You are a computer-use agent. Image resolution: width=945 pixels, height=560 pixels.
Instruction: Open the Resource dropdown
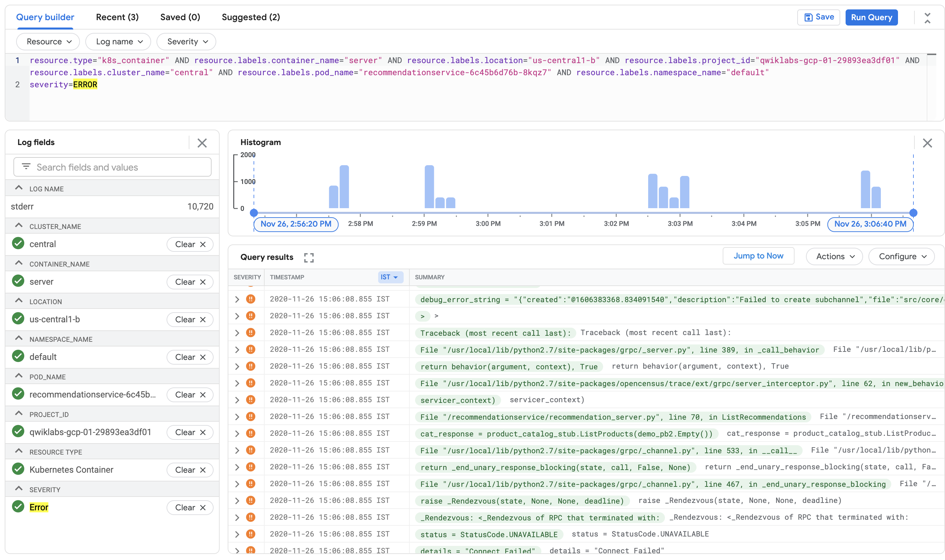48,42
